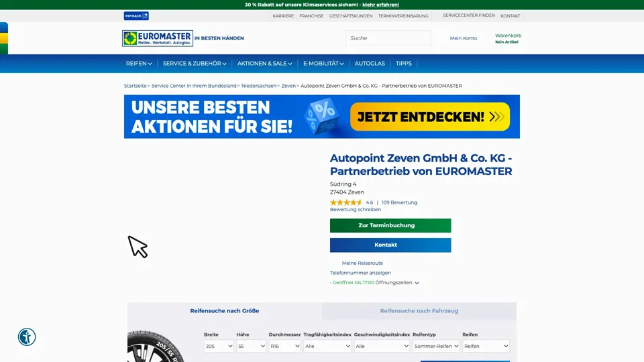Click the Suche search field

tap(388, 38)
